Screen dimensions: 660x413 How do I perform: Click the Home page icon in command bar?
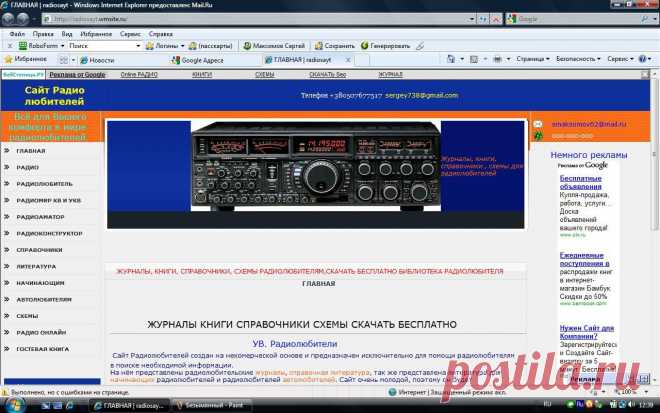click(x=451, y=59)
